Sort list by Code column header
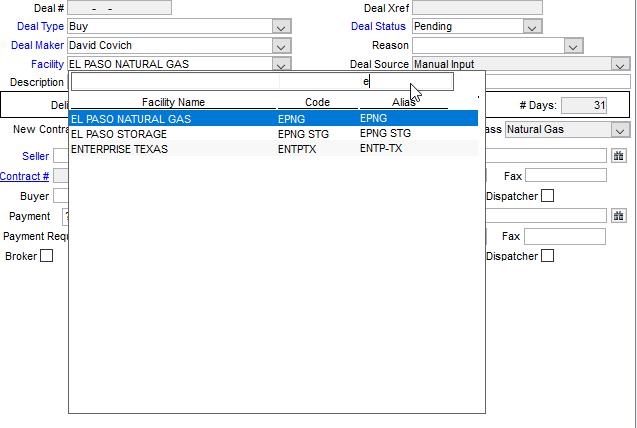The width and height of the screenshot is (637, 428). [317, 102]
